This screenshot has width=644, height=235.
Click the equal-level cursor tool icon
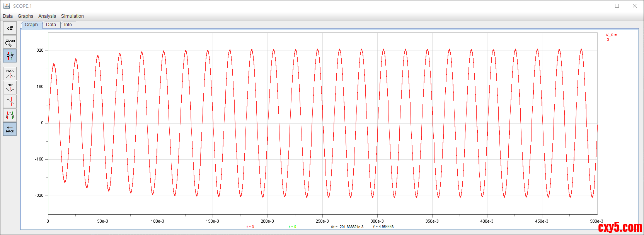point(10,115)
